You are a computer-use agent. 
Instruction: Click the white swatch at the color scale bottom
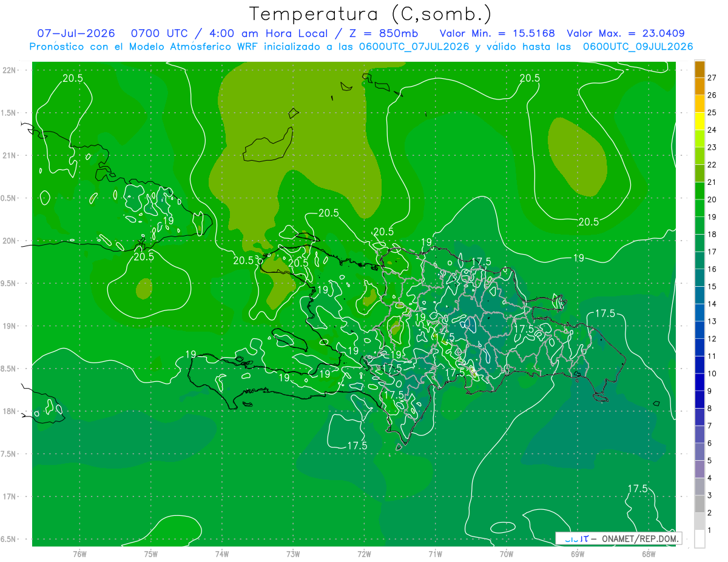coord(699,538)
